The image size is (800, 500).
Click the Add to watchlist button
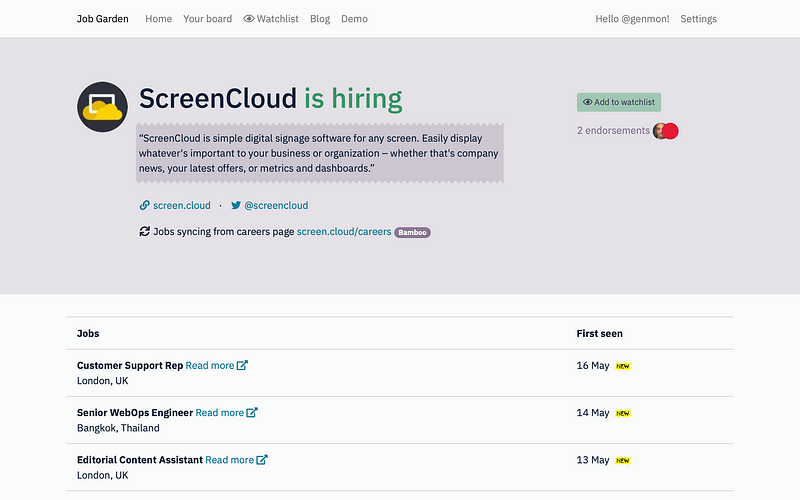pos(619,102)
